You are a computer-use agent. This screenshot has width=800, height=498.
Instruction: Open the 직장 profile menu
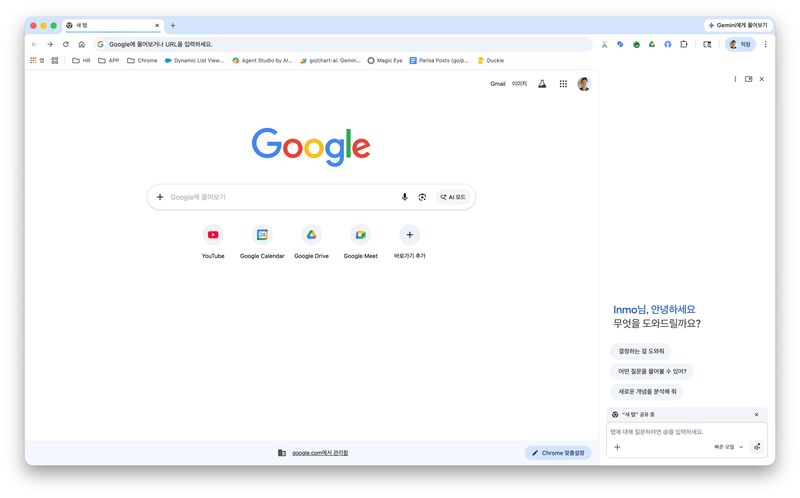point(740,44)
